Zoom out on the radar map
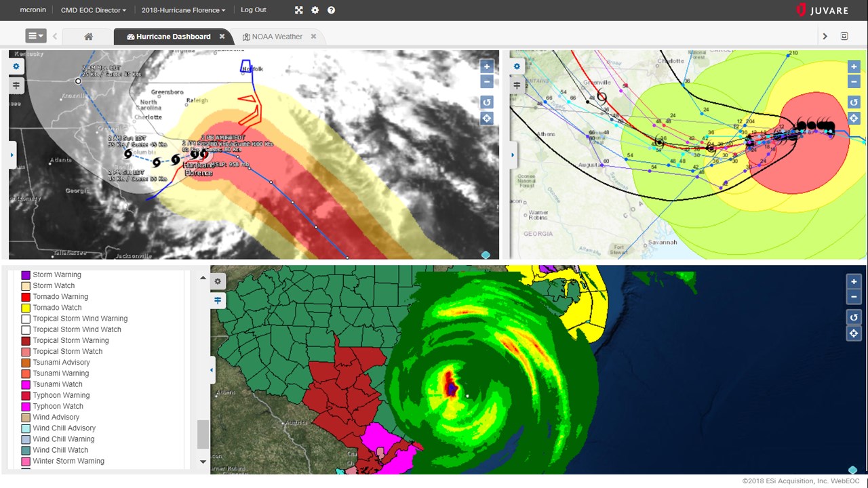This screenshot has height=488, width=868. point(854,297)
